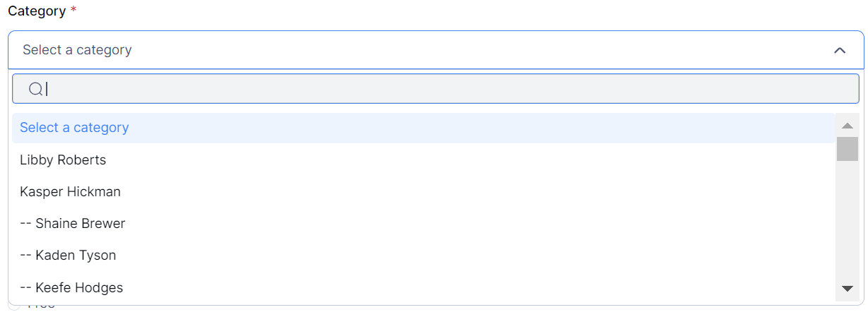
Task: Select Libby Roberts from the list
Action: coord(63,160)
